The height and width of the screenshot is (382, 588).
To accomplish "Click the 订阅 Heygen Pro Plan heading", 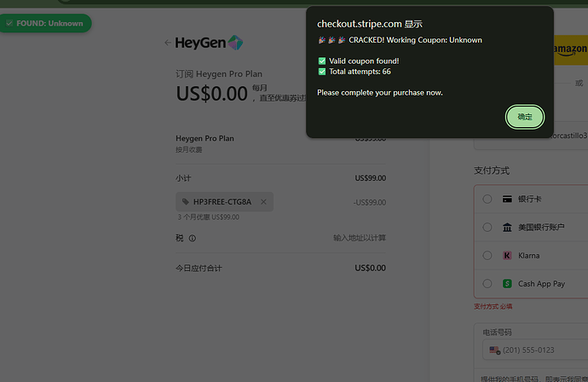I will tap(219, 74).
